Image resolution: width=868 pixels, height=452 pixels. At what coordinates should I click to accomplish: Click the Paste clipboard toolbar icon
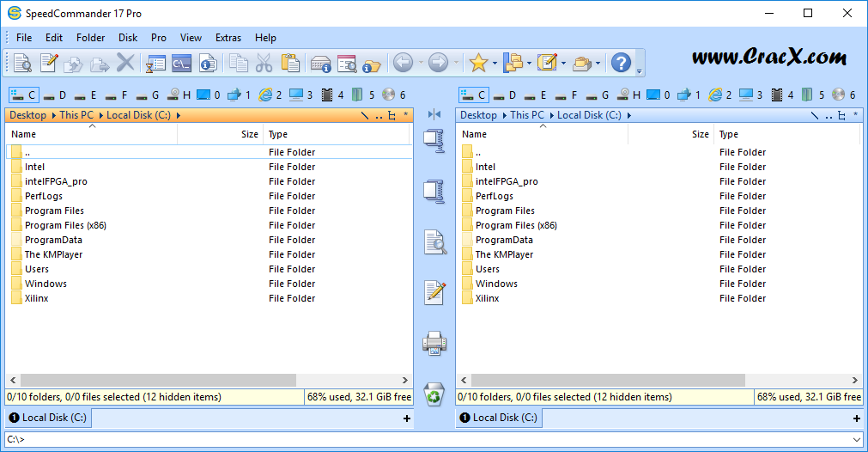[x=290, y=63]
